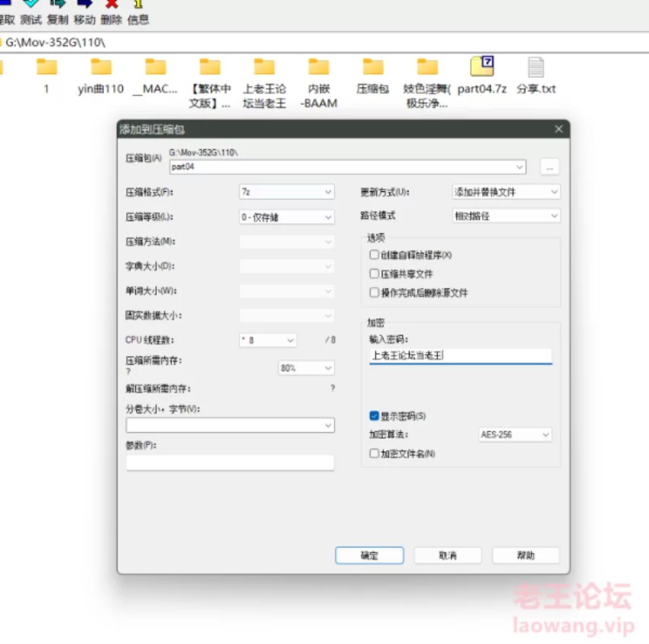
Task: Click the 帮助 button
Action: click(x=526, y=555)
